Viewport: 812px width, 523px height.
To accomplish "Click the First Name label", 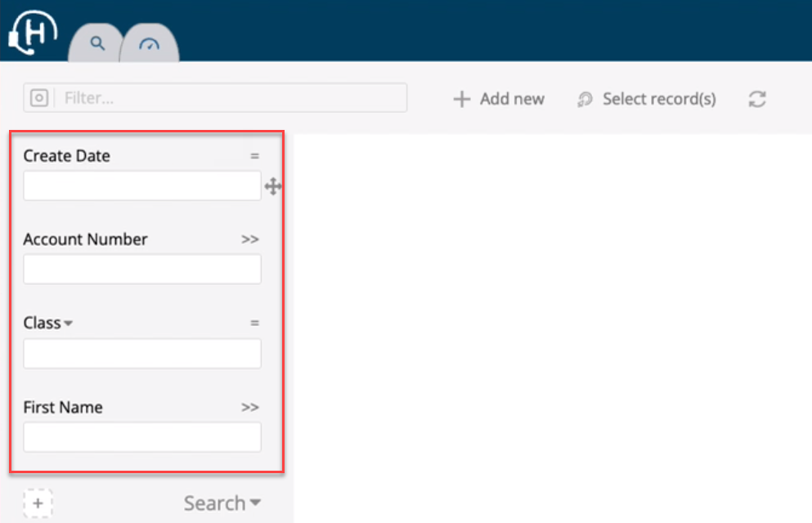I will [63, 407].
